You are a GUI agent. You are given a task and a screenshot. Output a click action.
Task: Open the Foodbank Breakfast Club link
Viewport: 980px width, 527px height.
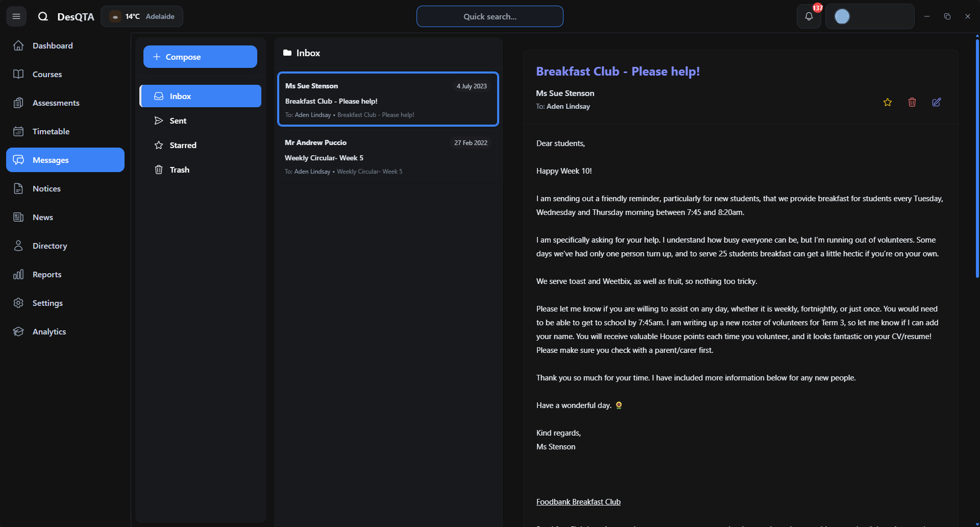[578, 502]
